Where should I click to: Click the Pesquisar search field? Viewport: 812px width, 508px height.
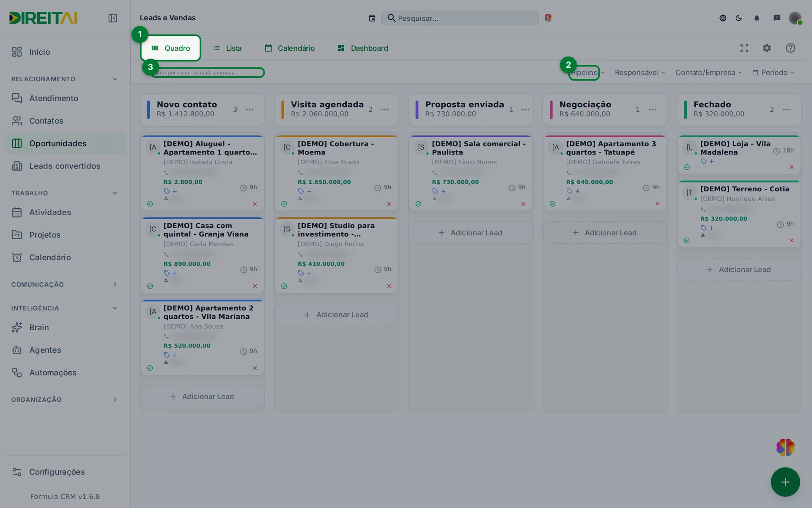(460, 18)
